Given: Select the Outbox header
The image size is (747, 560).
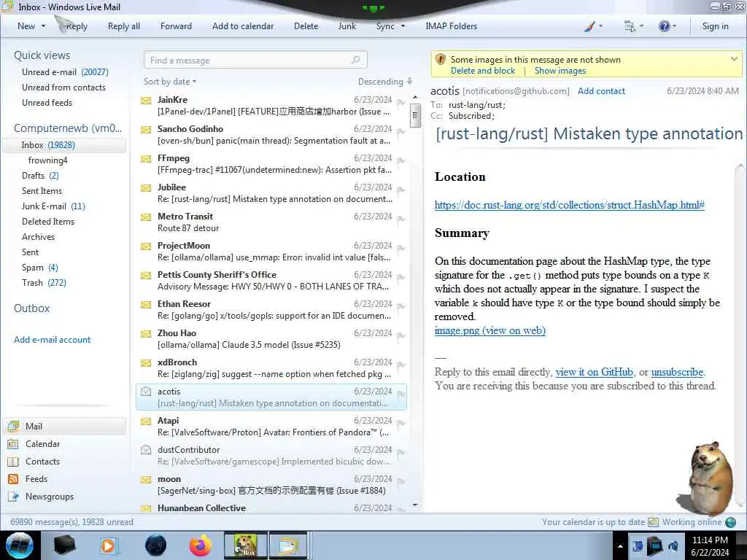Looking at the screenshot, I should coord(31,308).
